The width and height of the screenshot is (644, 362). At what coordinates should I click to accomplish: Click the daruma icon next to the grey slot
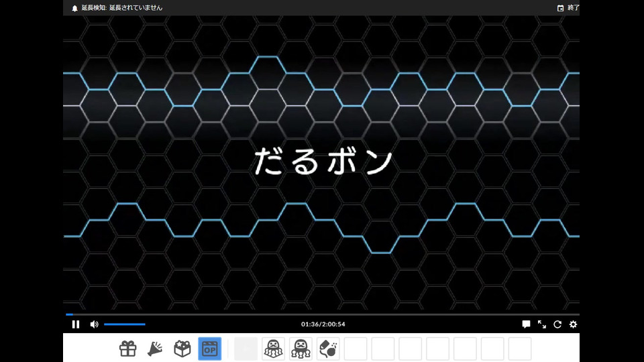pyautogui.click(x=273, y=349)
